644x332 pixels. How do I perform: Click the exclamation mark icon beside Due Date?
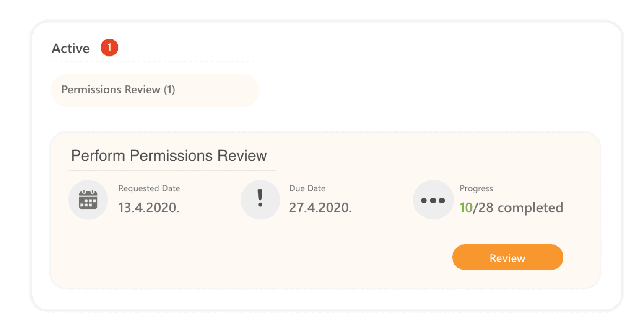(x=260, y=200)
